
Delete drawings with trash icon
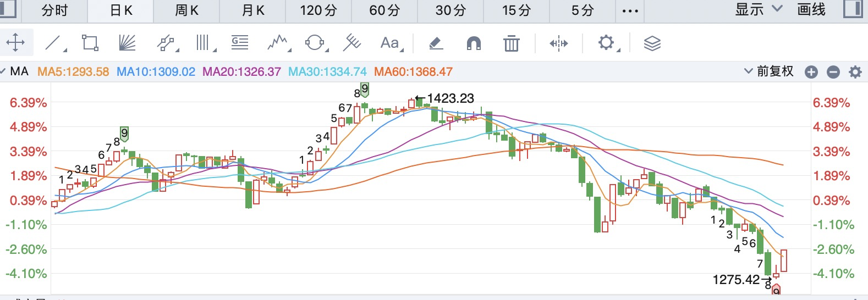(511, 42)
